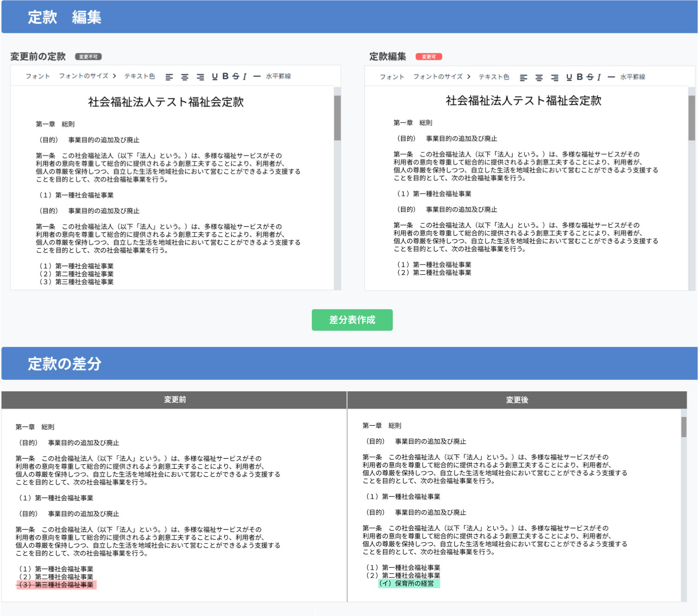Click the red 変更可 badge

point(428,57)
